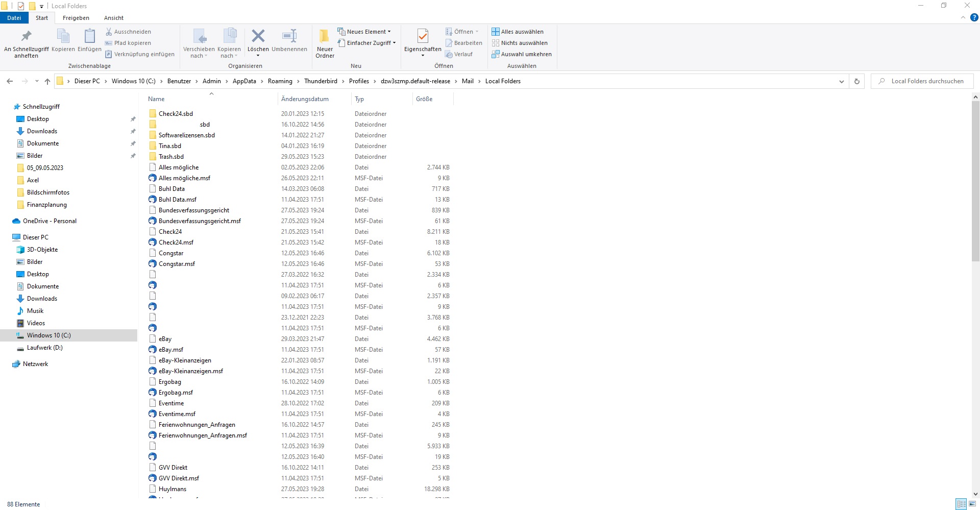980x510 pixels.
Task: Click the Umbenennen rename icon
Action: coord(289,37)
